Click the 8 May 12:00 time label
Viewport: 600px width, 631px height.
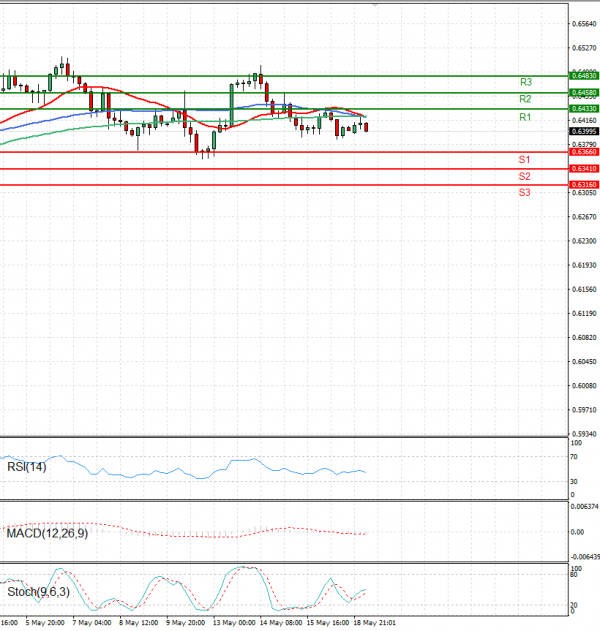coord(138,623)
